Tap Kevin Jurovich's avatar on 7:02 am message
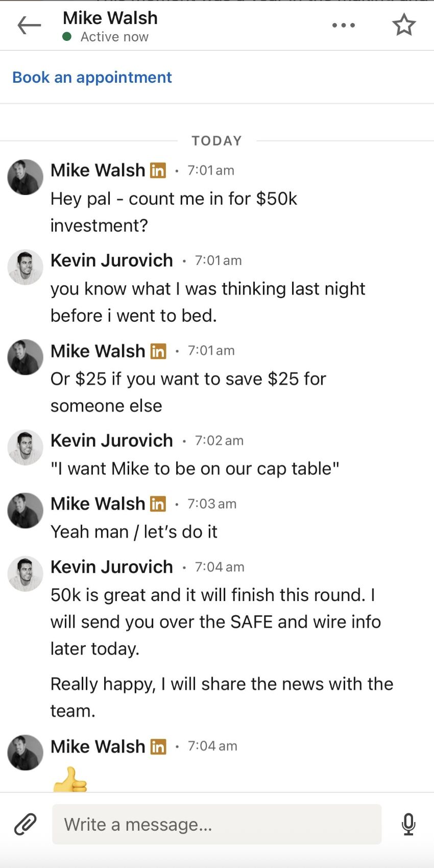434x868 pixels. pyautogui.click(x=25, y=447)
